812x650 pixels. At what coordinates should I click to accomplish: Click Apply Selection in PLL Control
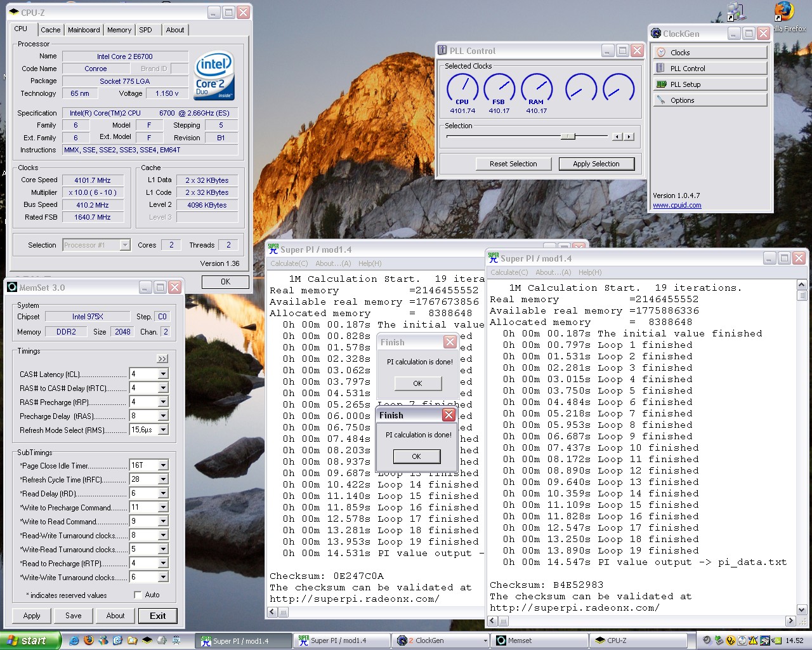(x=596, y=164)
